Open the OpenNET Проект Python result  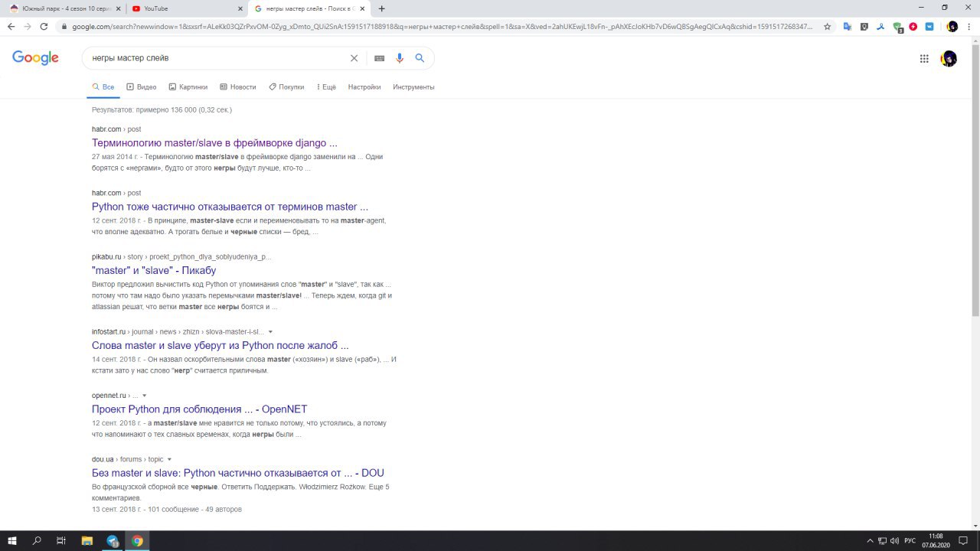[x=199, y=409]
